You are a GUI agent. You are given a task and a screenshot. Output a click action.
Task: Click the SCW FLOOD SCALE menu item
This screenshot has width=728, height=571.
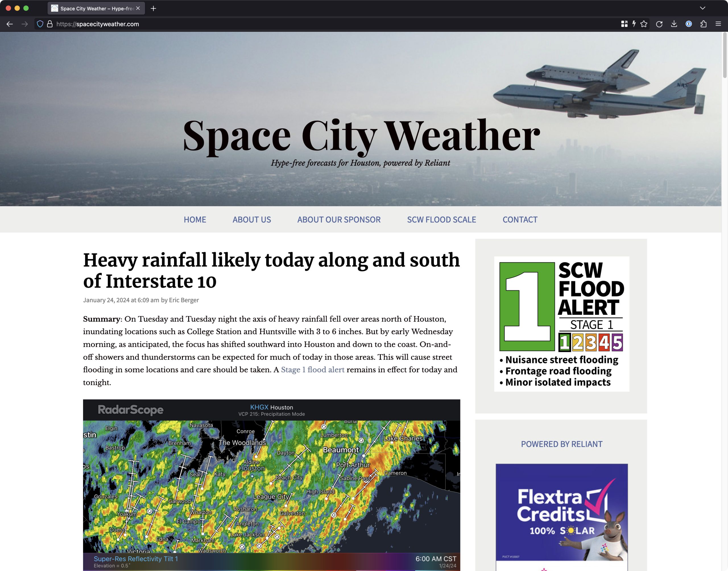click(441, 219)
